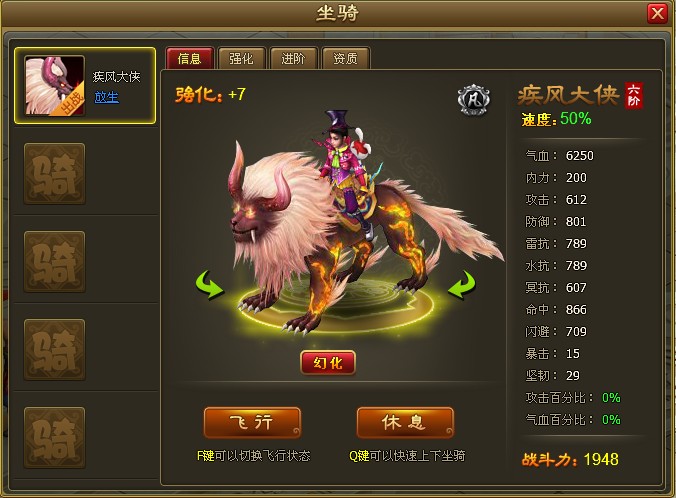The height and width of the screenshot is (498, 676).
Task: Open the 资质 tab
Action: click(x=345, y=58)
